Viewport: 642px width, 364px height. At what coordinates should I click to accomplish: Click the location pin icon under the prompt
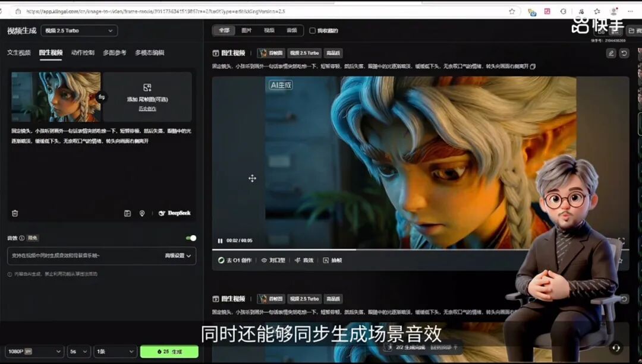[x=142, y=213]
